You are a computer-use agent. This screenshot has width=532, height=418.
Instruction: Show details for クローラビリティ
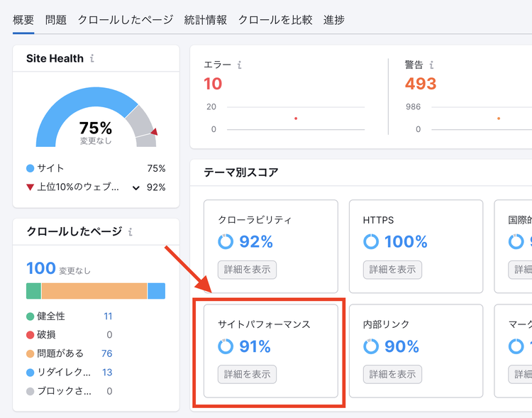coord(247,270)
